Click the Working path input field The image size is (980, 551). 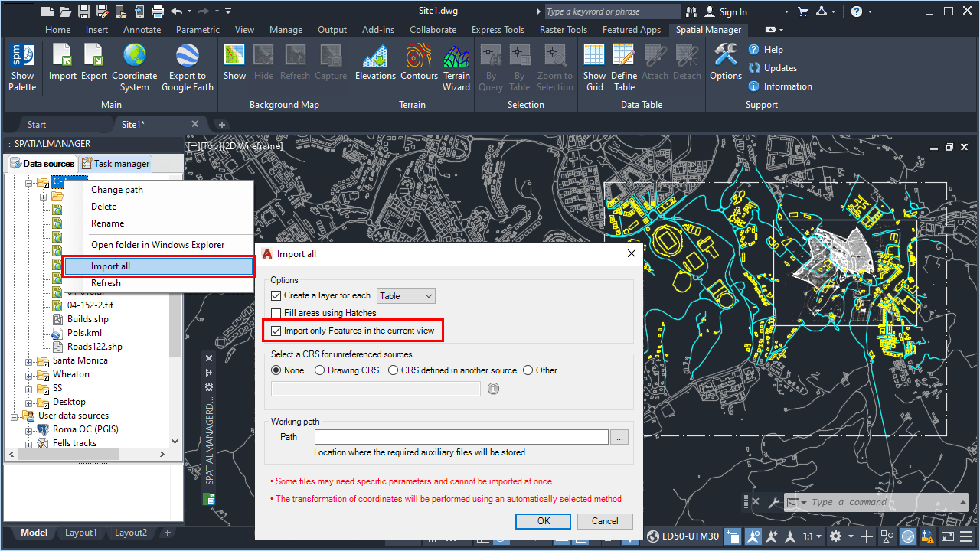pos(462,437)
